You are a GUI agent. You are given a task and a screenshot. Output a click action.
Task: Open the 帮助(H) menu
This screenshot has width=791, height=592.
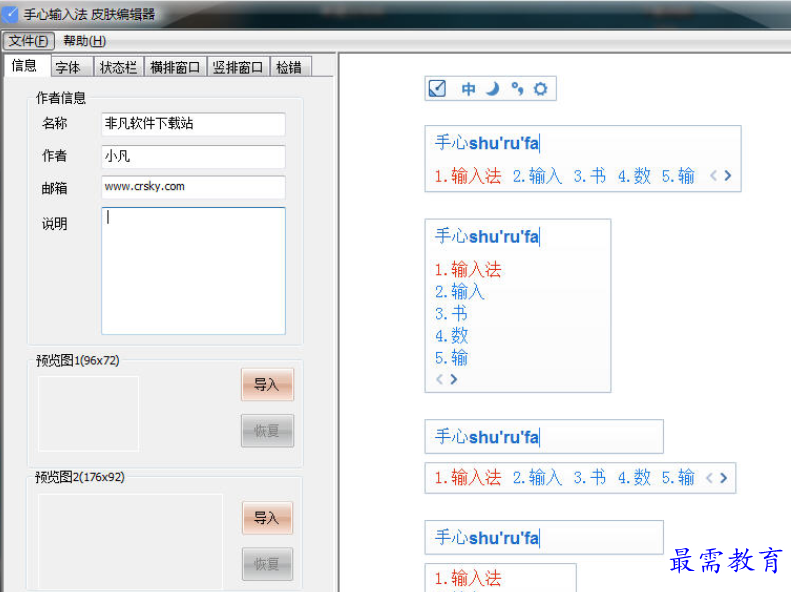coord(84,41)
